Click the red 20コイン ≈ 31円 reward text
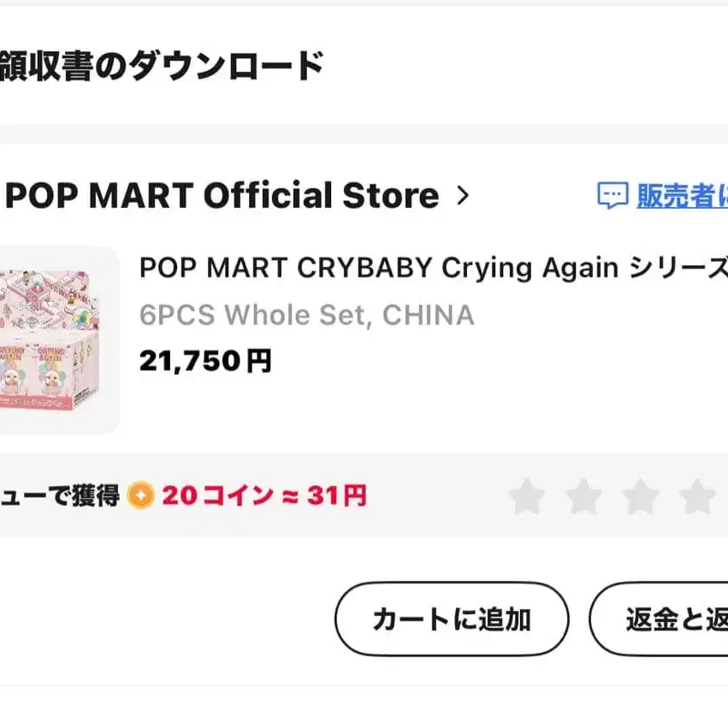The height and width of the screenshot is (728, 728). 263,495
